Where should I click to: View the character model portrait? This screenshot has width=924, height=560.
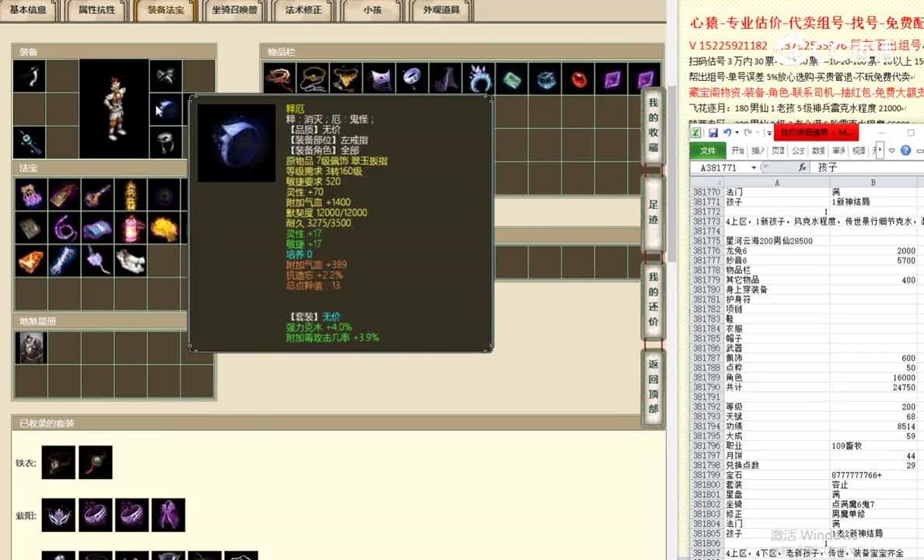click(x=114, y=109)
